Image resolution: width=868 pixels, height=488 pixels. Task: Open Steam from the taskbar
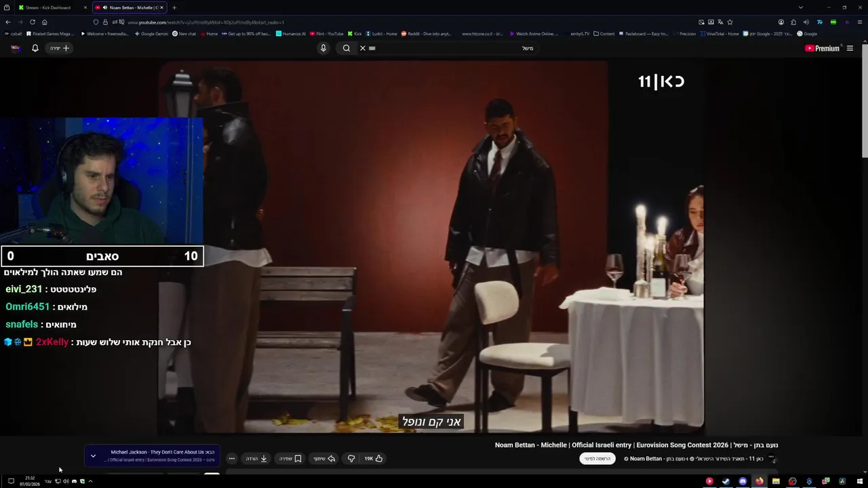pyautogui.click(x=726, y=481)
